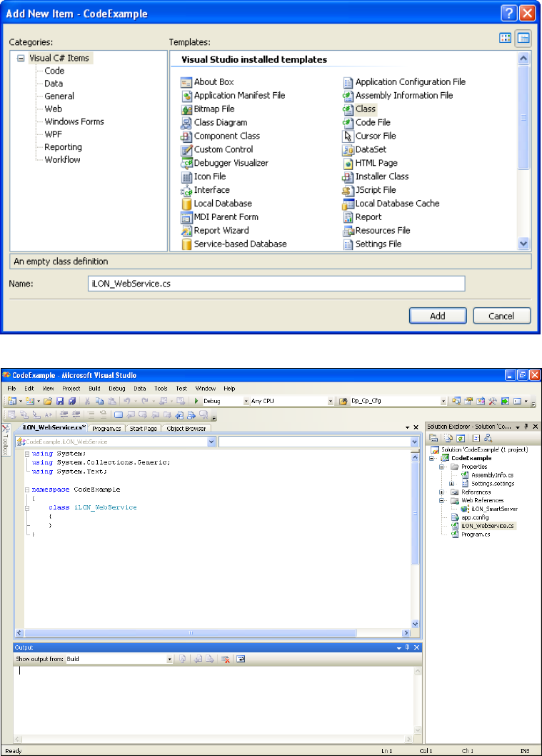Open the Project menu
Screen dimensions: 542x756
pos(71,389)
